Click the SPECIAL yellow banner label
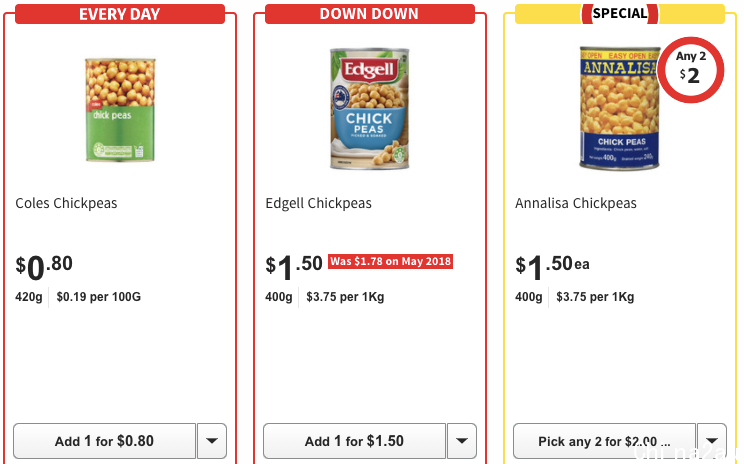 620,14
